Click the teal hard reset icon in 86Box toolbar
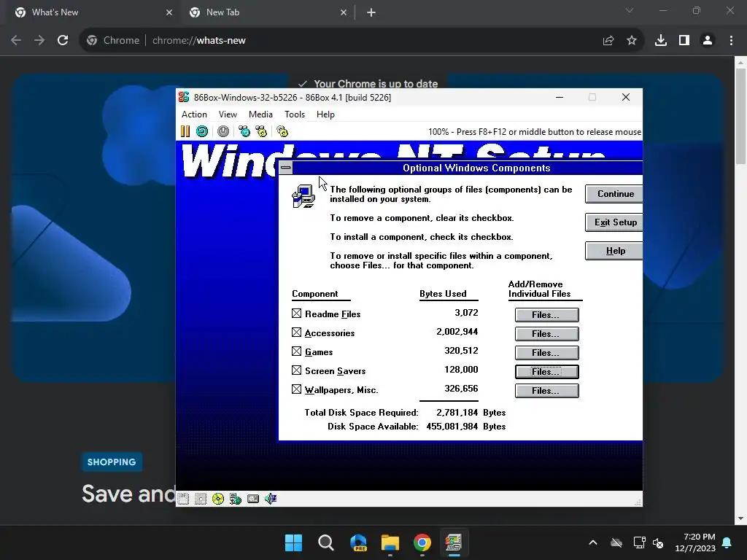The image size is (747, 560). tap(202, 131)
